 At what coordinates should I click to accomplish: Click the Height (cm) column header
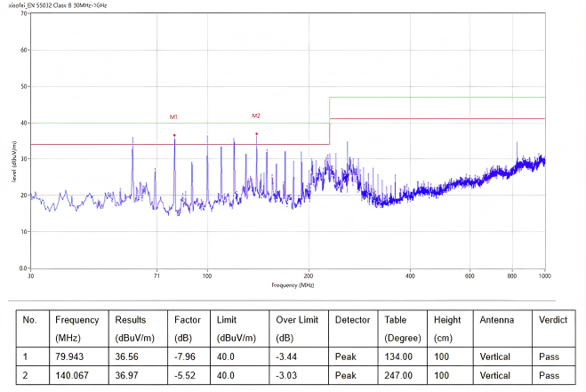click(x=450, y=329)
